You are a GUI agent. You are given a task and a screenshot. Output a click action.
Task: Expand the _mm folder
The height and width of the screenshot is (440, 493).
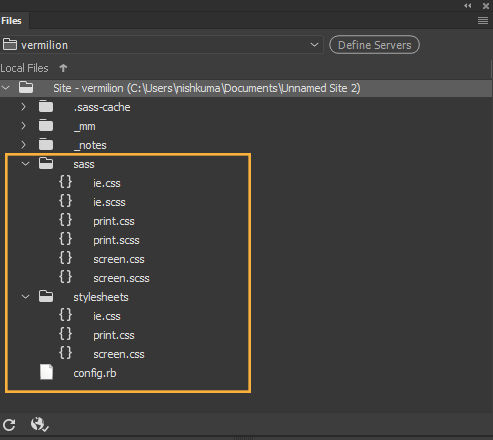click(x=23, y=126)
